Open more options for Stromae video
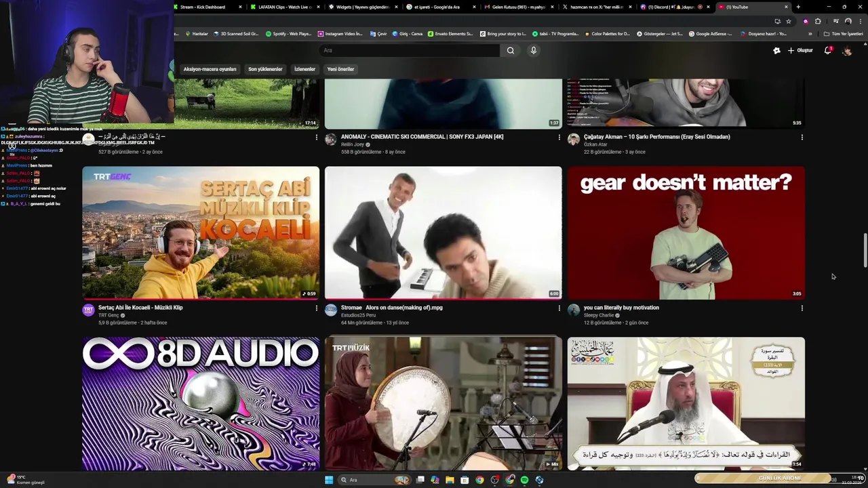The width and height of the screenshot is (868, 488). pyautogui.click(x=559, y=308)
